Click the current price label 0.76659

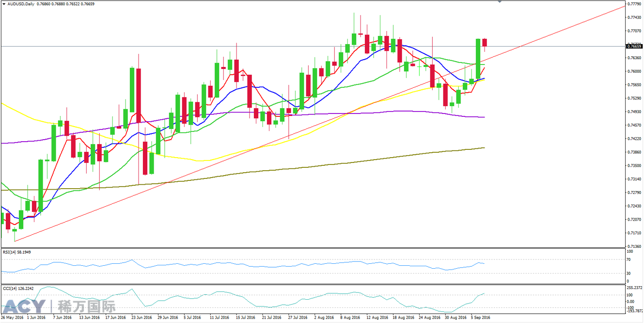click(634, 46)
